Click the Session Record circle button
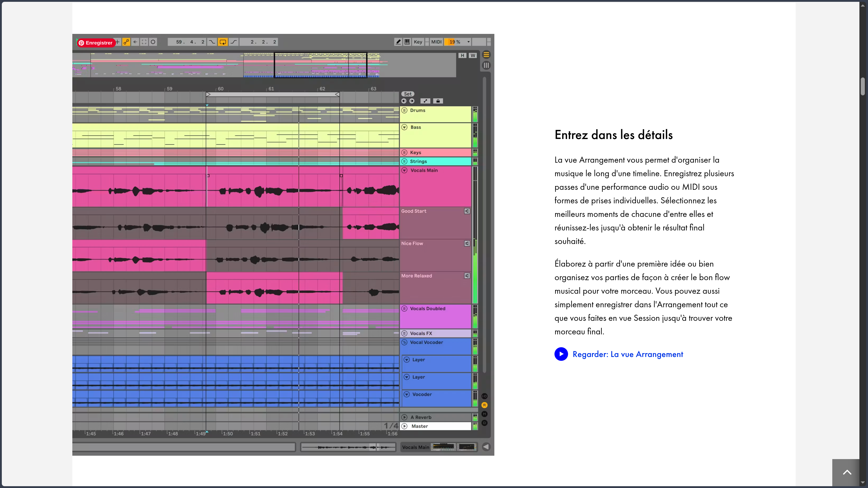868x488 pixels. coord(153,42)
